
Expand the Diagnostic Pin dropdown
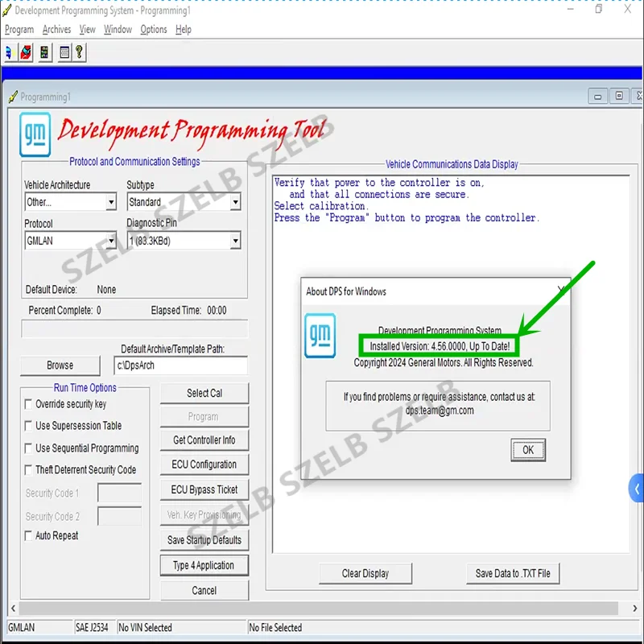coord(235,241)
